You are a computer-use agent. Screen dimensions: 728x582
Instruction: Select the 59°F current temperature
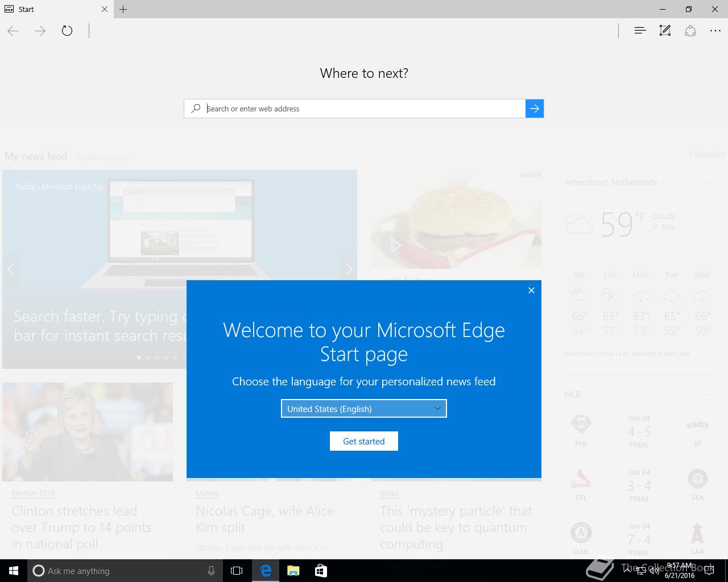(623, 224)
